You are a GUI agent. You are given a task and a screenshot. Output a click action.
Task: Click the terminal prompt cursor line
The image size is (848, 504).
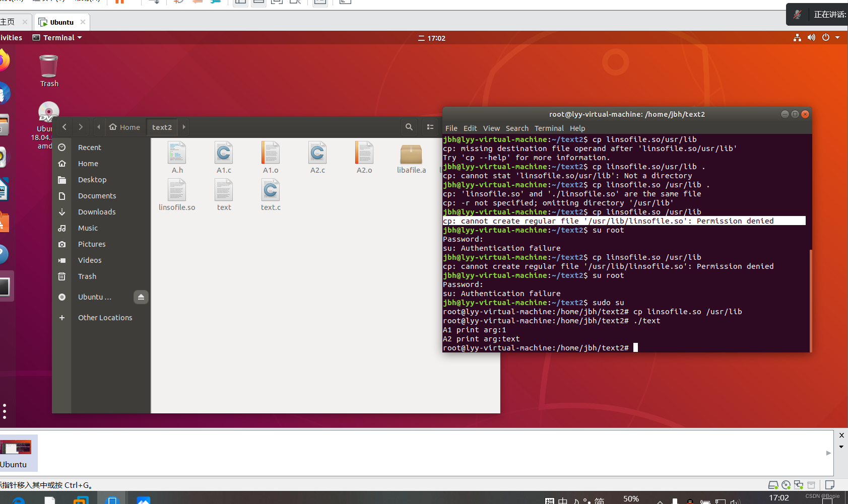pyautogui.click(x=540, y=348)
